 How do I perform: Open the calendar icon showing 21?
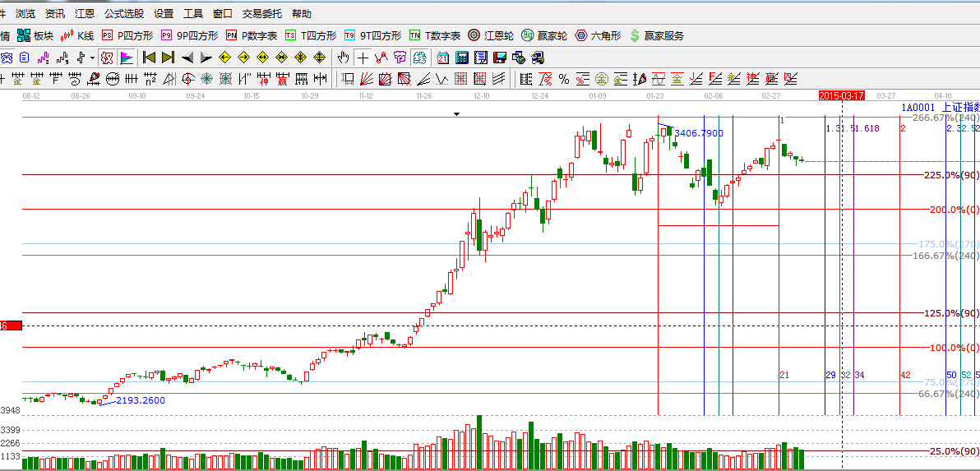pos(443,58)
